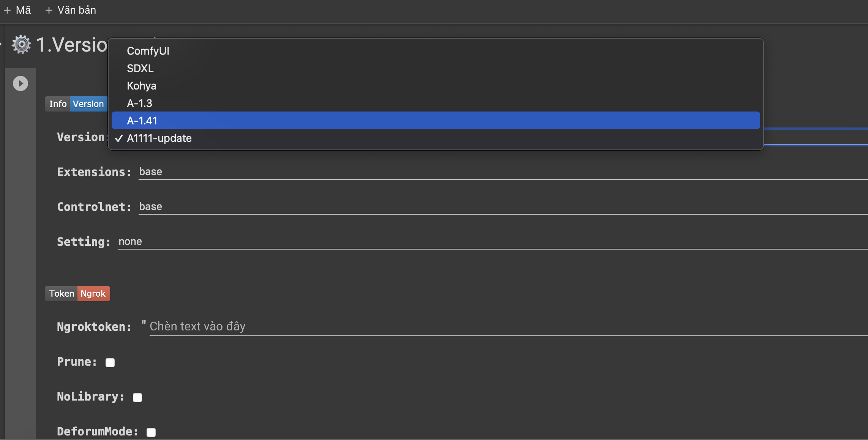Enable the Prune checkbox
This screenshot has height=440, width=868.
(110, 363)
